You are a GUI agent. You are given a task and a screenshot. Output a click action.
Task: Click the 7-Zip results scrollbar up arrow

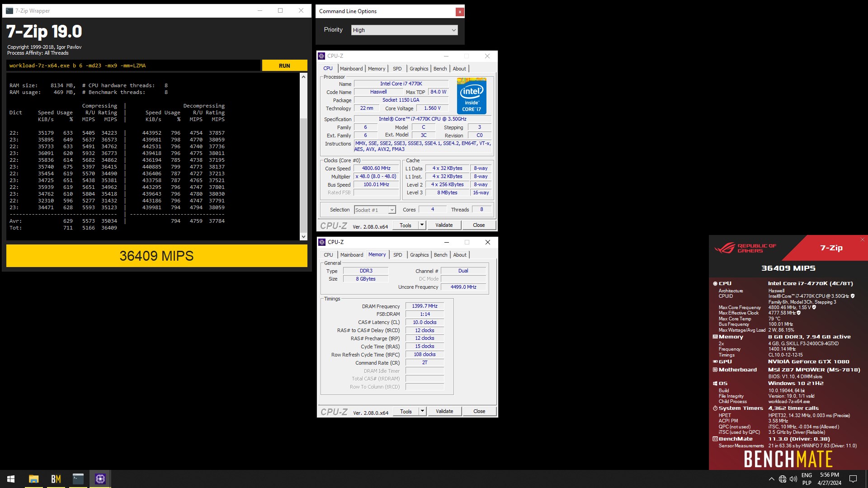coord(303,77)
